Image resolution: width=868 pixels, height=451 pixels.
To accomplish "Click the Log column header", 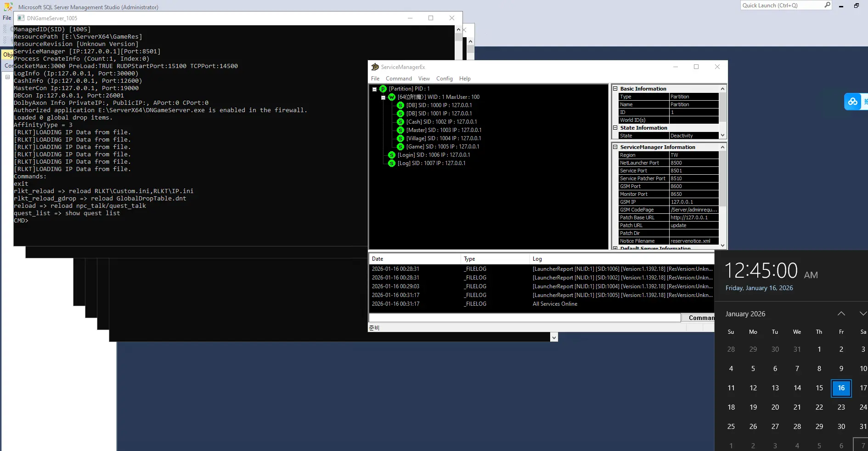I will click(622, 259).
